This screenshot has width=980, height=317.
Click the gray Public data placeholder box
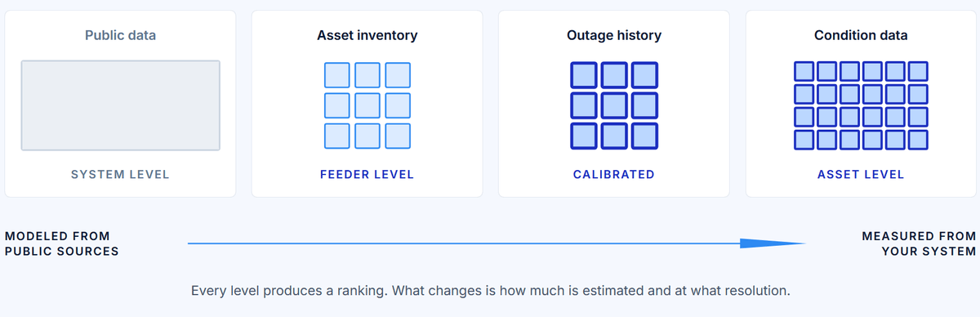click(x=121, y=105)
